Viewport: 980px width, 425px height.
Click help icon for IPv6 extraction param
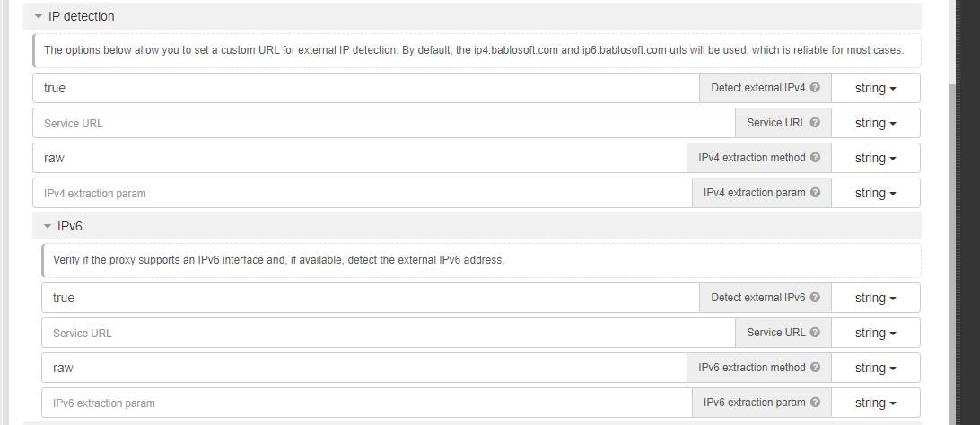click(x=815, y=403)
